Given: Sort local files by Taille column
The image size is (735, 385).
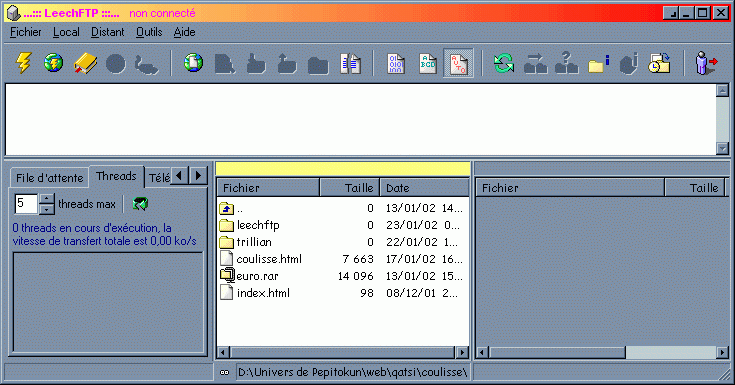Looking at the screenshot, I should (350, 188).
